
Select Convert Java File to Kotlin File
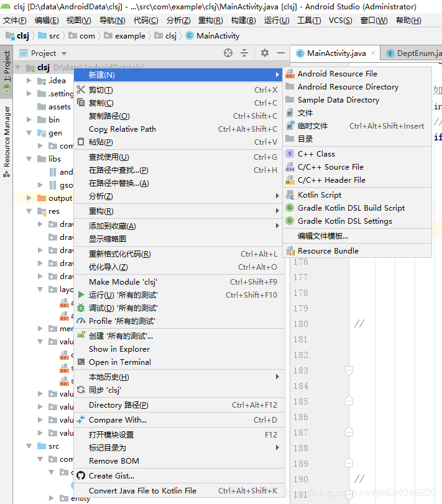pos(179,491)
